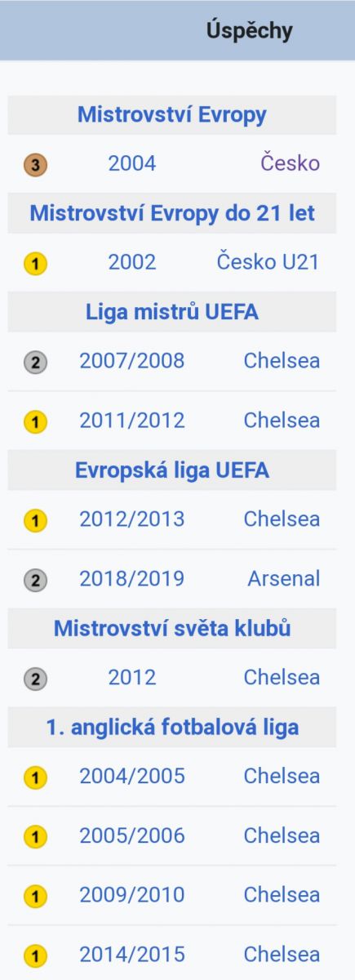The image size is (355, 980).
Task: Open the Liga mistrů UEFA heading link
Action: (172, 311)
